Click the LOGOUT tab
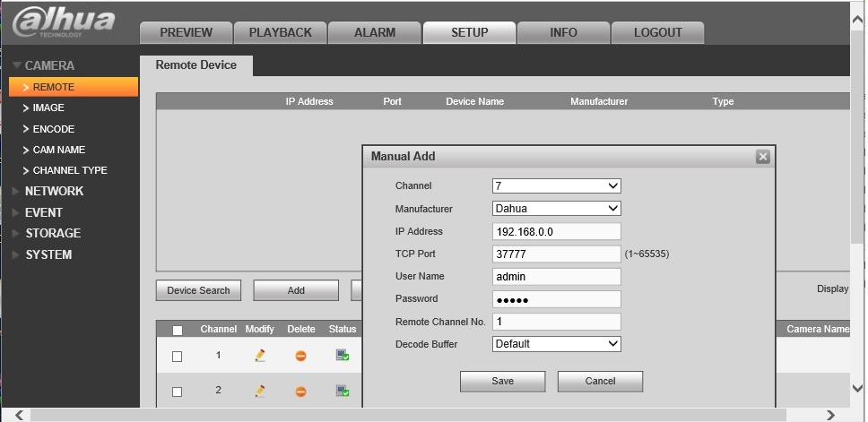 (657, 32)
